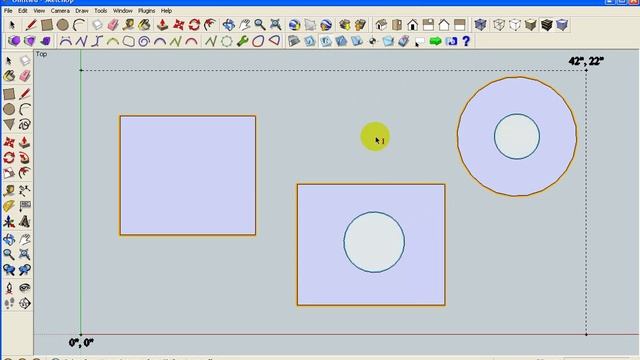640x360 pixels.
Task: Open the Help menu
Action: (x=166, y=11)
